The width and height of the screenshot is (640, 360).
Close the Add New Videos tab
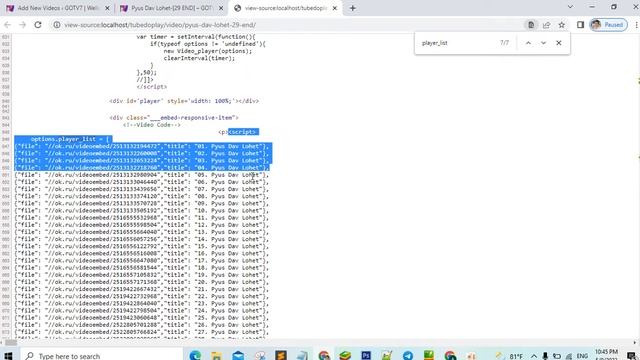tap(107, 8)
